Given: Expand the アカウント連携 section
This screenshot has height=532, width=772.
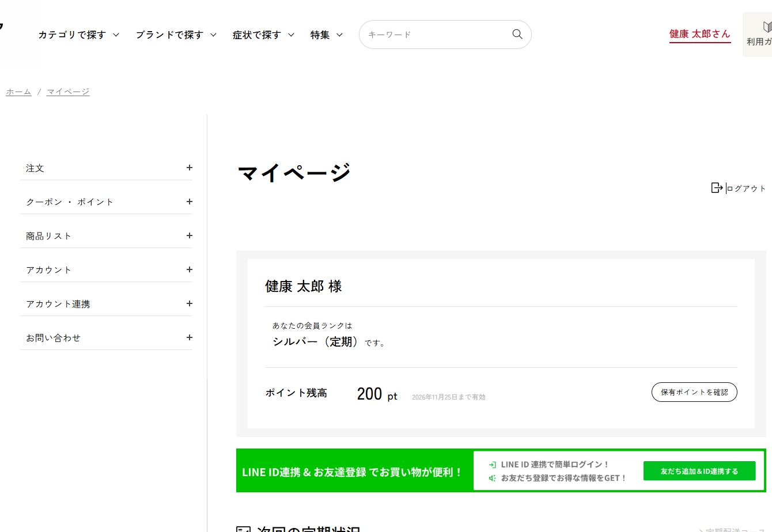Looking at the screenshot, I should tap(189, 303).
